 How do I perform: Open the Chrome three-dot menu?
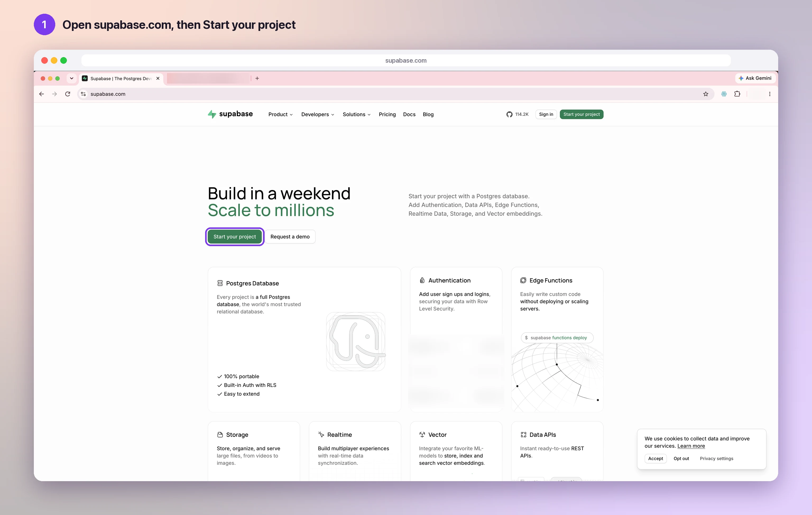[769, 94]
